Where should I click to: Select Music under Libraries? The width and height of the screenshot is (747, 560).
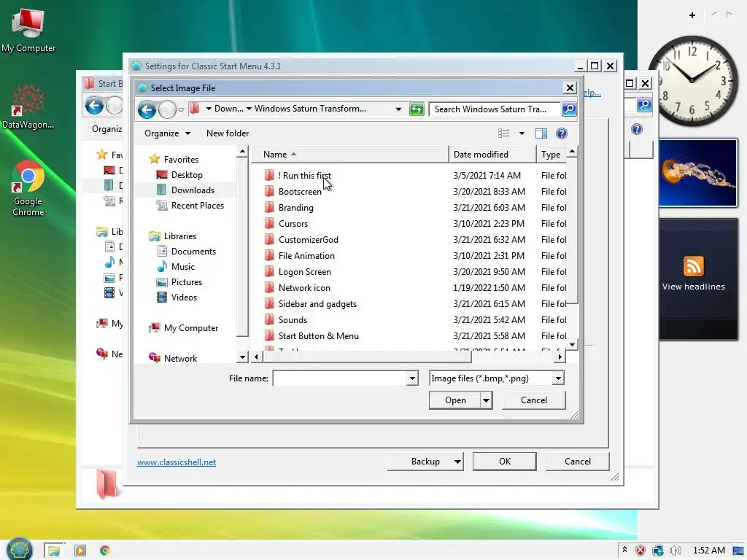(183, 266)
